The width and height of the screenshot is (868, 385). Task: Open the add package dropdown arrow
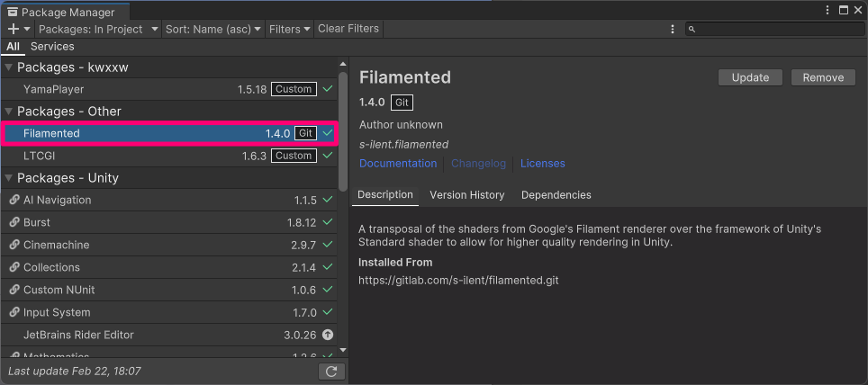point(27,30)
